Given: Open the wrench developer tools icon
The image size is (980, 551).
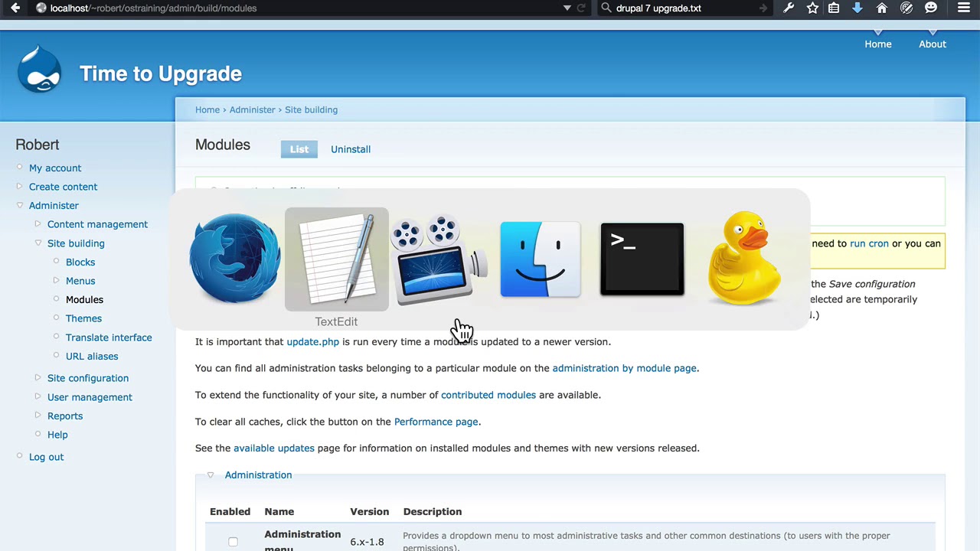Looking at the screenshot, I should pos(789,8).
